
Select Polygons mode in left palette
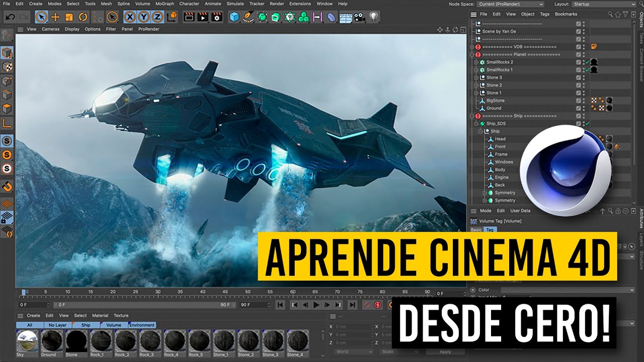point(7,108)
